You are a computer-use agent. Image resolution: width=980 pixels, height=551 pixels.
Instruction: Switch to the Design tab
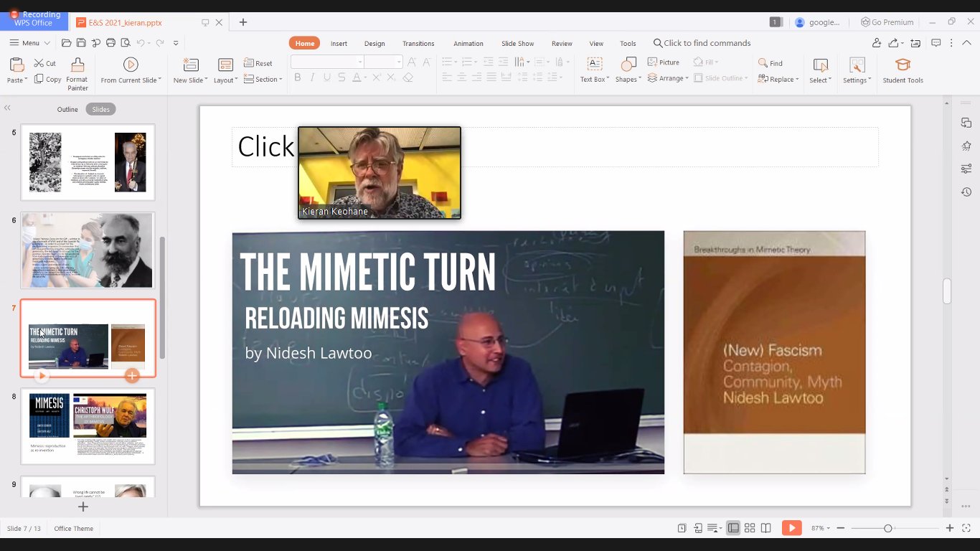click(374, 43)
